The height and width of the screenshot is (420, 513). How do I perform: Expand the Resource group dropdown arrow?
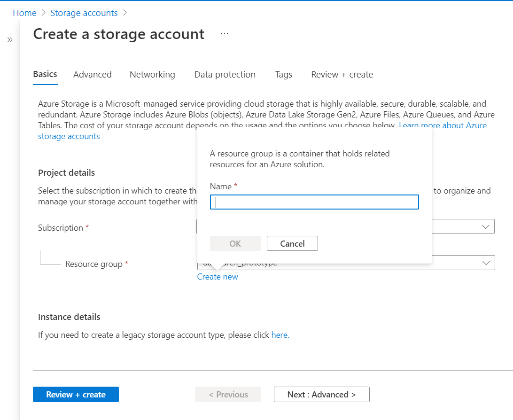(x=486, y=263)
